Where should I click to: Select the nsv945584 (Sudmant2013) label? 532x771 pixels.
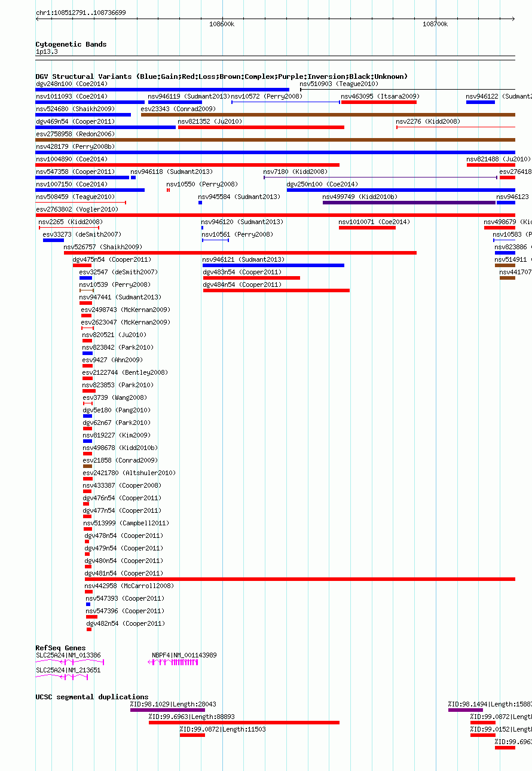point(239,197)
